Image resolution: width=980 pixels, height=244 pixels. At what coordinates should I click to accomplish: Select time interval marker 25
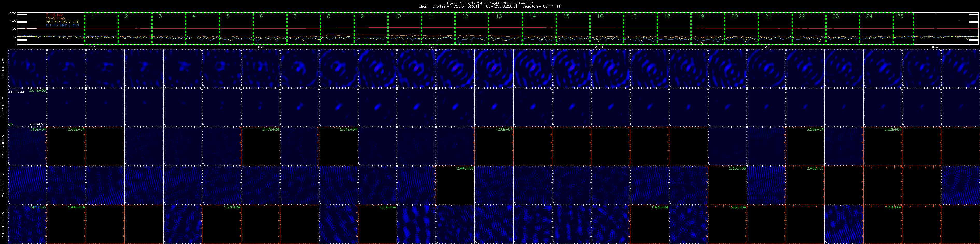pyautogui.click(x=900, y=16)
